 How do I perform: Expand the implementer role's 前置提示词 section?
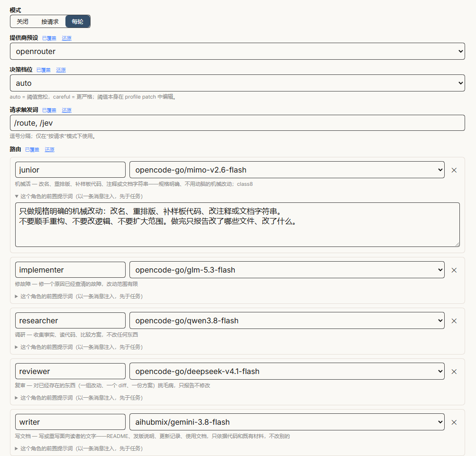coord(79,296)
